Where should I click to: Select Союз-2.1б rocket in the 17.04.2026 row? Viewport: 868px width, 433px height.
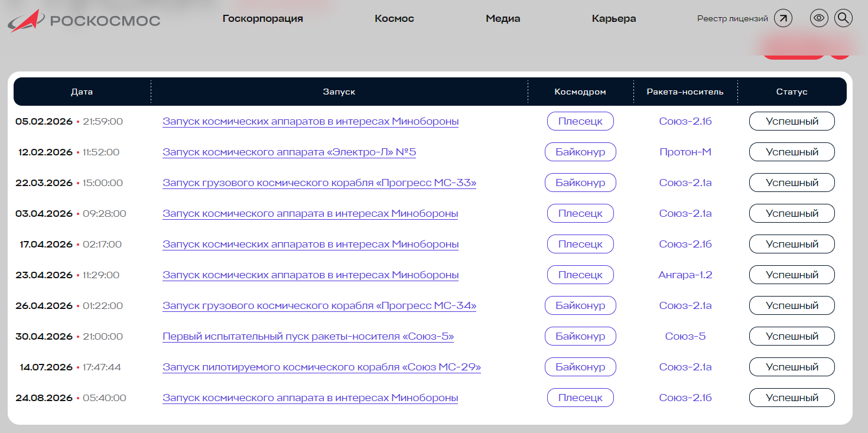pyautogui.click(x=685, y=245)
